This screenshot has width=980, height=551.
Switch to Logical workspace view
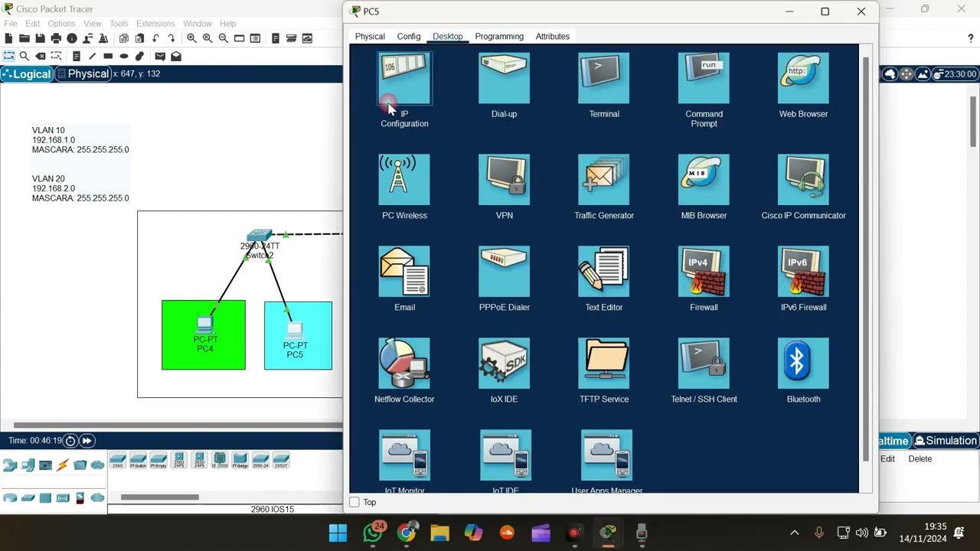(27, 74)
